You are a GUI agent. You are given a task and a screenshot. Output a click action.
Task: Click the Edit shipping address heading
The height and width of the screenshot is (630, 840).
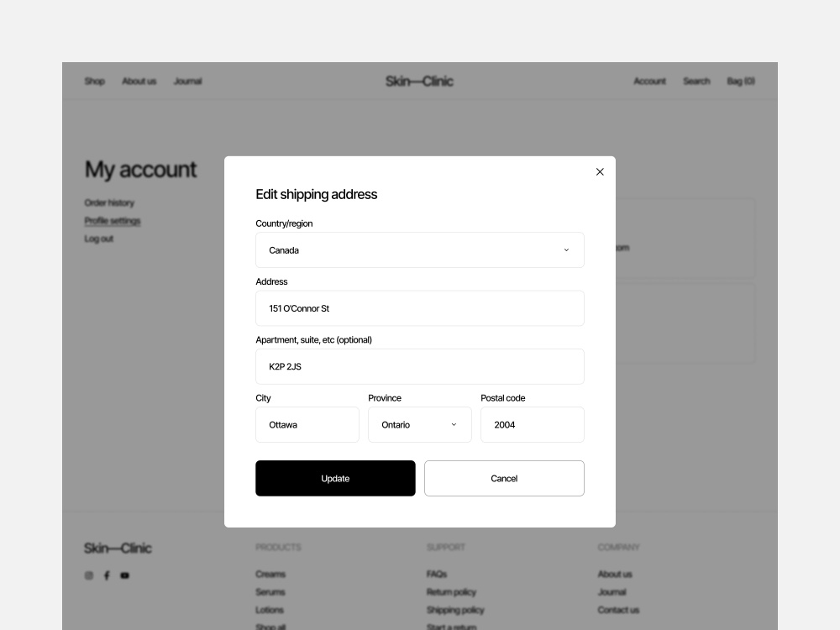317,195
